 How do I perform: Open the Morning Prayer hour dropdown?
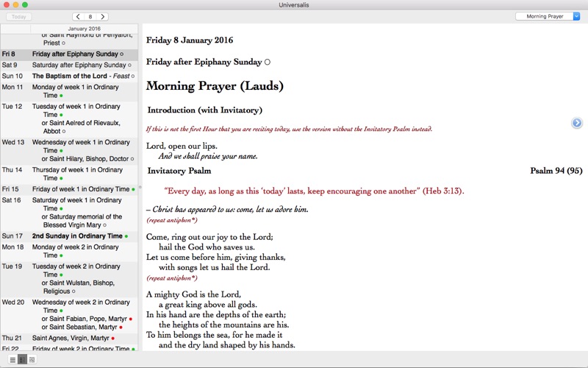coord(548,16)
